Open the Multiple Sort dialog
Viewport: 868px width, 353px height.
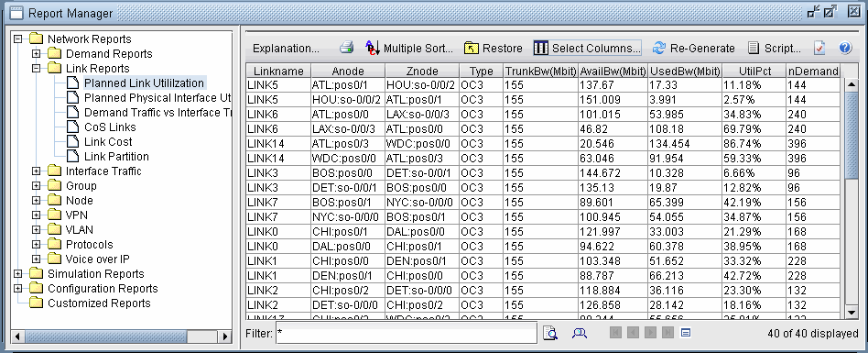[x=409, y=49]
